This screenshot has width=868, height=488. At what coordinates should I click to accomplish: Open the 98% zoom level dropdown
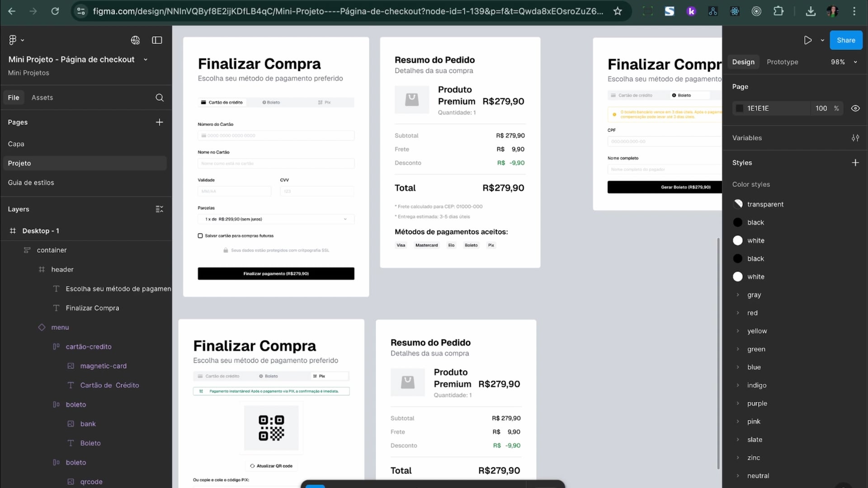click(844, 62)
